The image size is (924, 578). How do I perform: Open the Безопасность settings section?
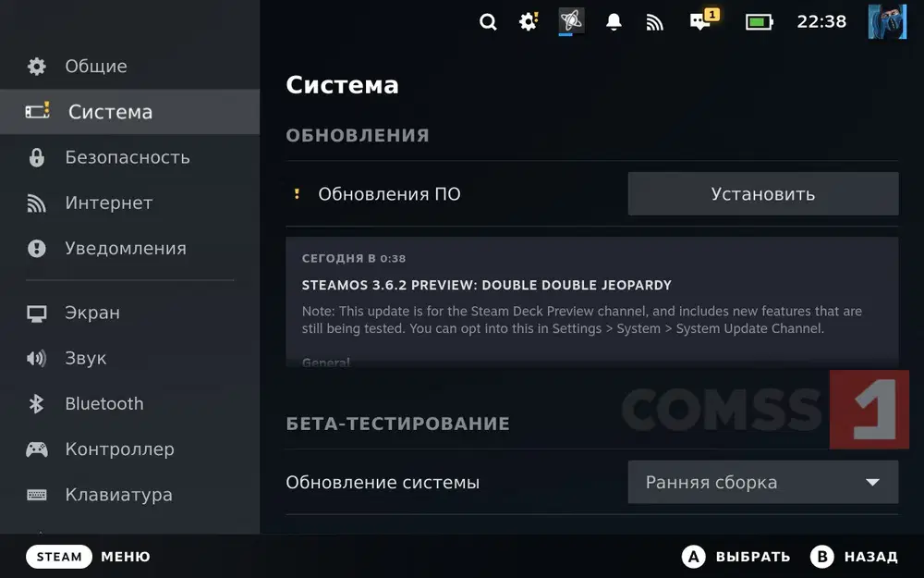coord(129,157)
